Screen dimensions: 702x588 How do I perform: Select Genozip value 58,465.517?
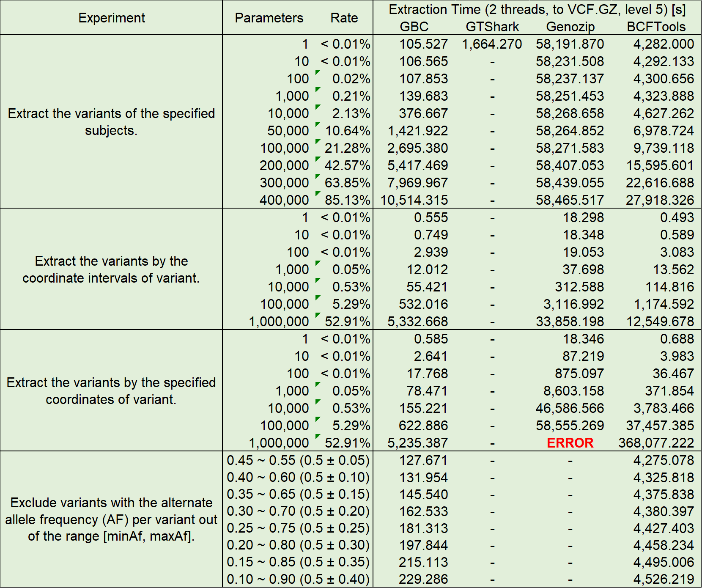(570, 200)
